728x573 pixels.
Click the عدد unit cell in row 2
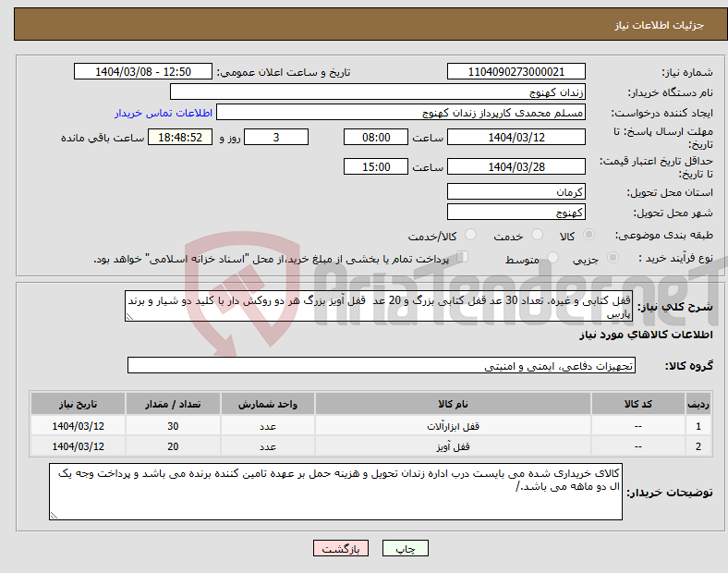click(x=268, y=446)
